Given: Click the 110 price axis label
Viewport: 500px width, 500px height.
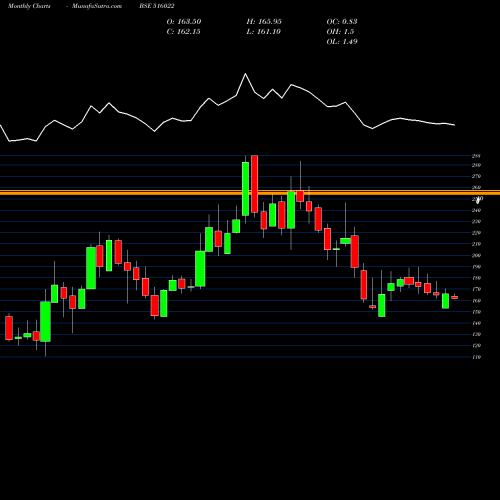Looking at the screenshot, I should click(x=476, y=357).
